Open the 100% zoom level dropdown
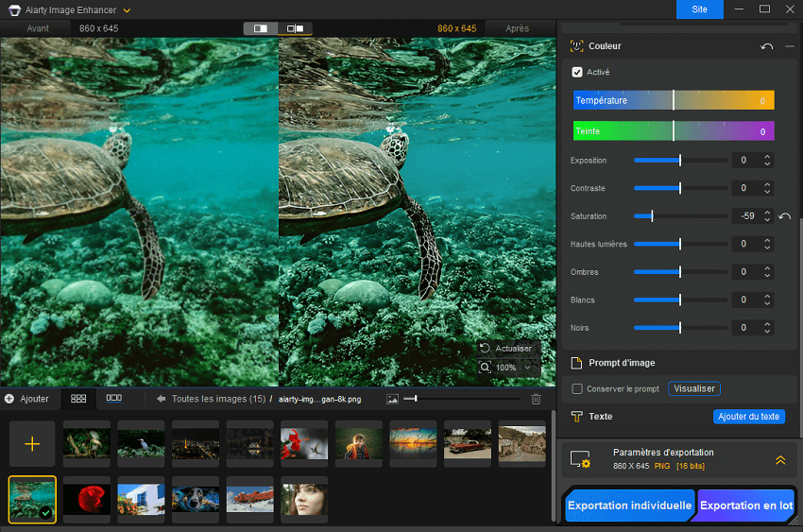803x532 pixels. (526, 368)
